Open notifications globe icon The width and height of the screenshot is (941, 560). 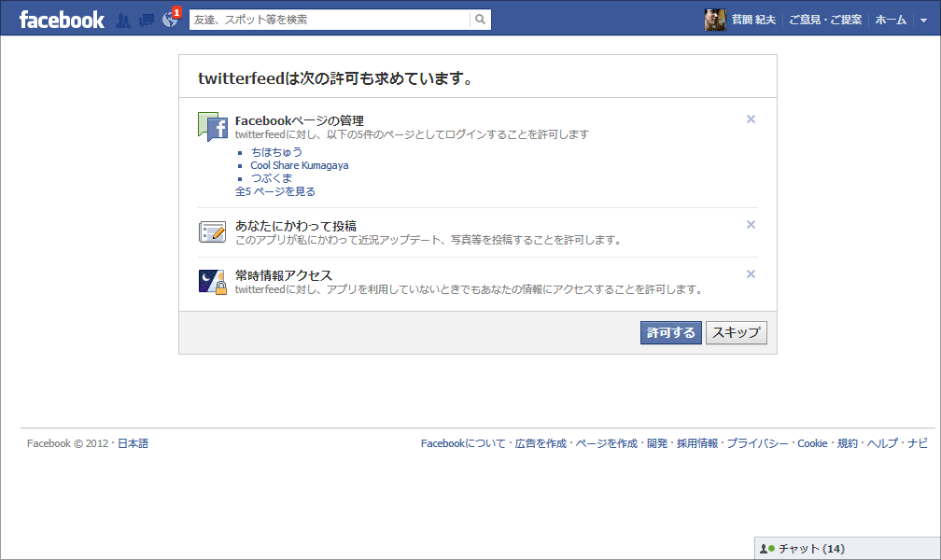170,21
